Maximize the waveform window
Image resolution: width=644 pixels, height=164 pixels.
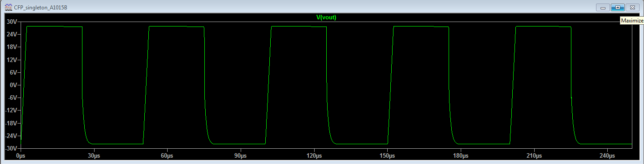point(617,7)
